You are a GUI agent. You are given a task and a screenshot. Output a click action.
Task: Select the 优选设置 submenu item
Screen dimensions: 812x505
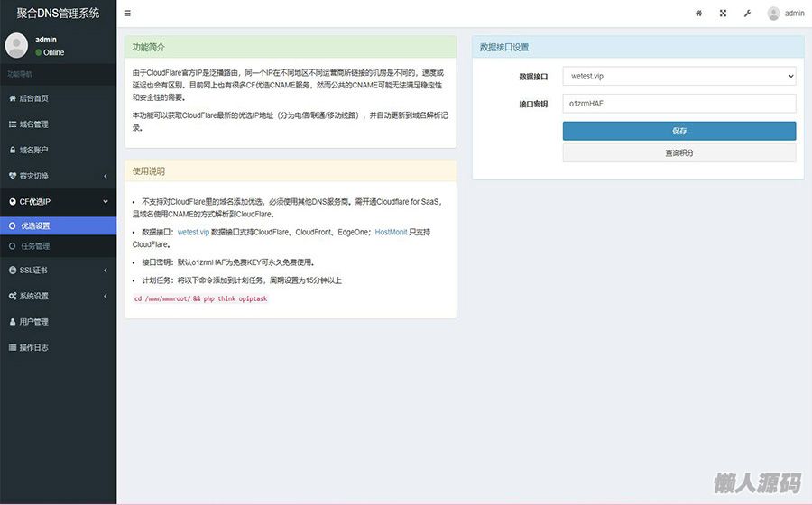[36, 226]
